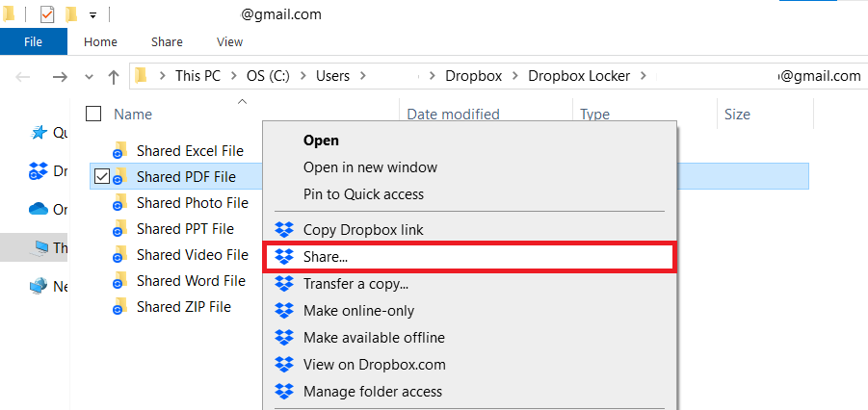Click the Quick access star icon
This screenshot has height=410, width=868.
[39, 133]
